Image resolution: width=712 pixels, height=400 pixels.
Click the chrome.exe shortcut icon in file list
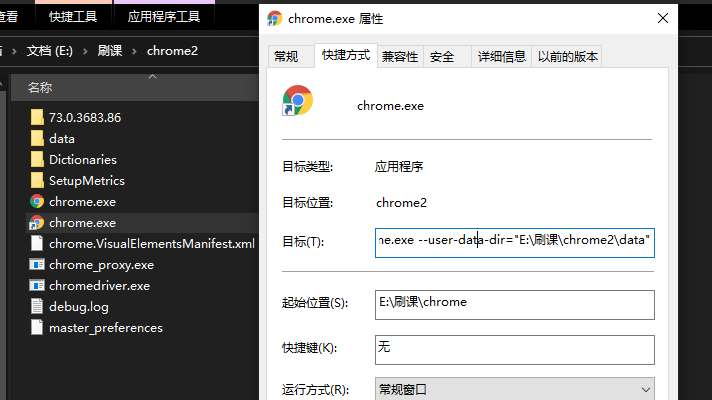[x=37, y=222]
